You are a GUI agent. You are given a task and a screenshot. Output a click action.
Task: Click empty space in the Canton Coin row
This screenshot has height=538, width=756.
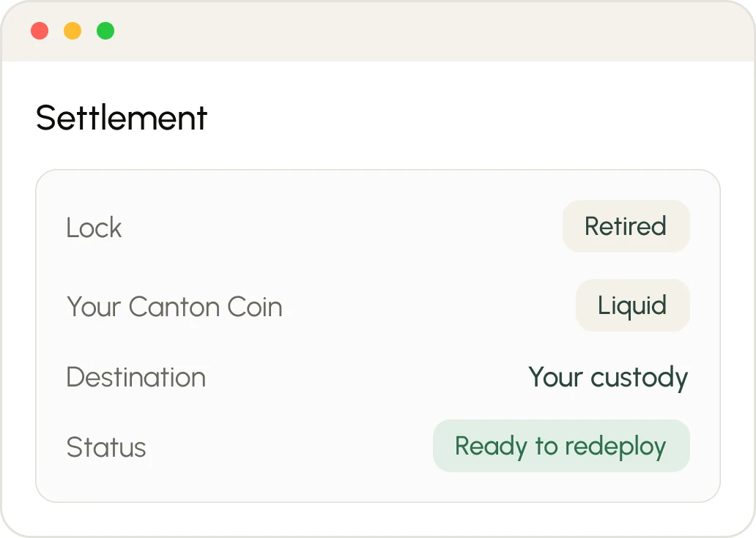pos(429,306)
